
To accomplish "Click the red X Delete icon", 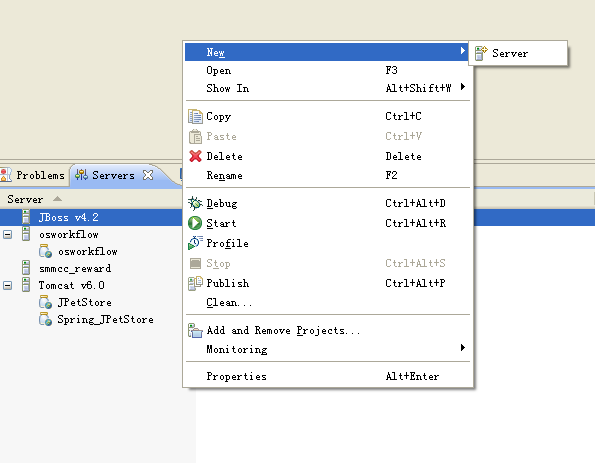I will point(195,156).
